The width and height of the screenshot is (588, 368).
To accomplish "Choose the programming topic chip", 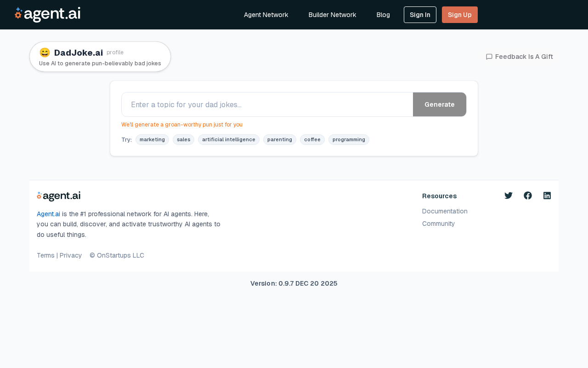I will click(x=349, y=140).
